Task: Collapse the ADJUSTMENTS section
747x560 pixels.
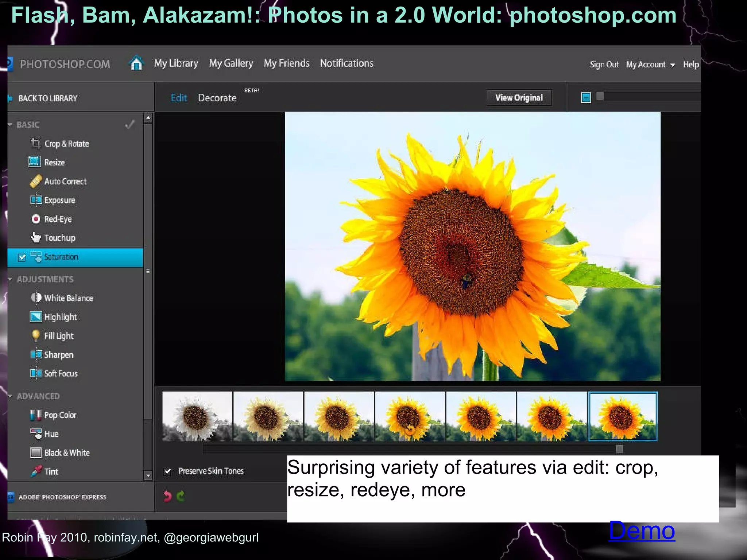Action: click(x=10, y=279)
